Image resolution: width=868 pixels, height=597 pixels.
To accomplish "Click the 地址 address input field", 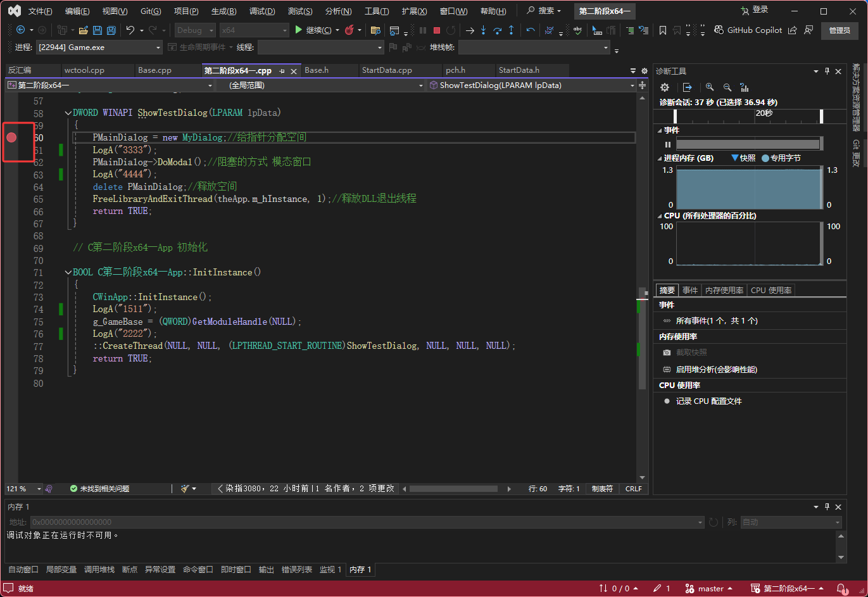I will [367, 522].
